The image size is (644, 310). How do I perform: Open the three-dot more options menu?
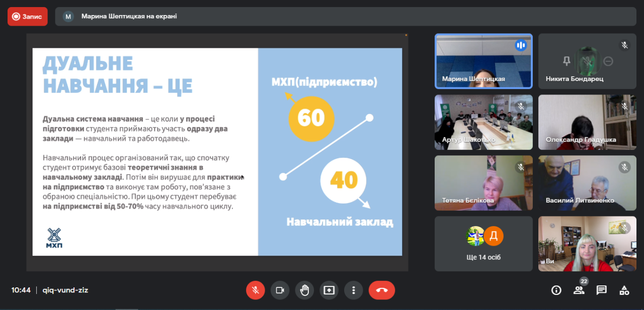click(x=354, y=290)
